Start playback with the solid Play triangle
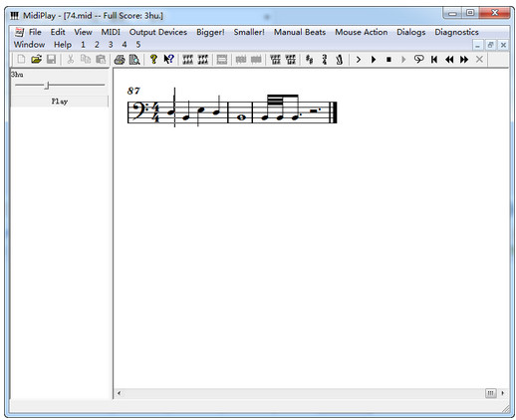This screenshot has height=420, width=516. [374, 60]
